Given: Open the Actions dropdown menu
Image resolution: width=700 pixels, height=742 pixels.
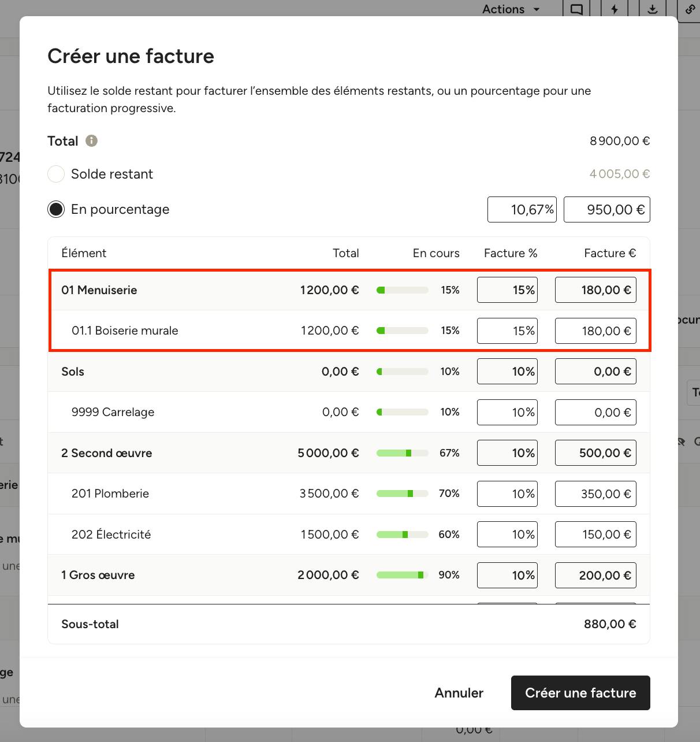Looking at the screenshot, I should click(x=511, y=9).
